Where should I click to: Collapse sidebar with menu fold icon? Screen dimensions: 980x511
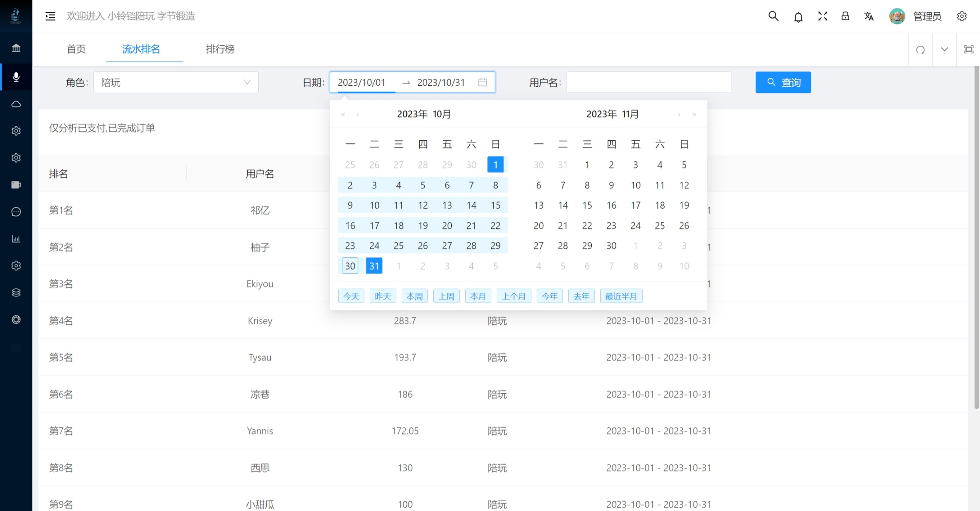50,16
